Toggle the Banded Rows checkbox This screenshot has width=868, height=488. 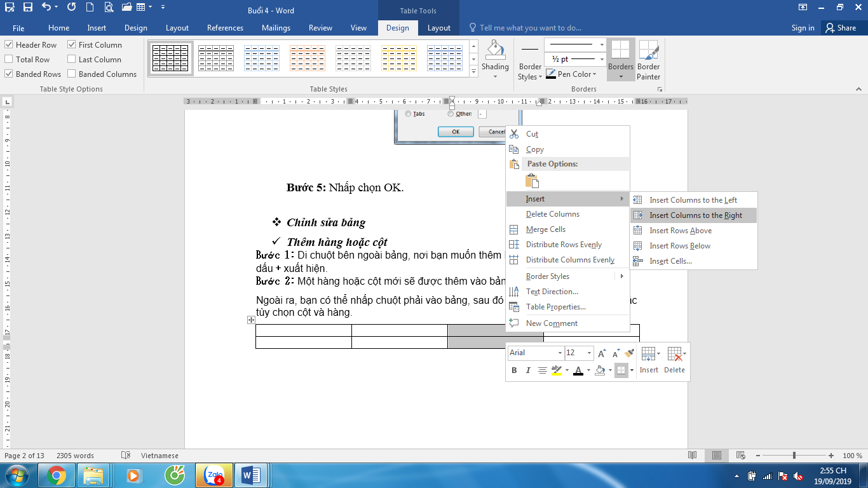pos(9,74)
